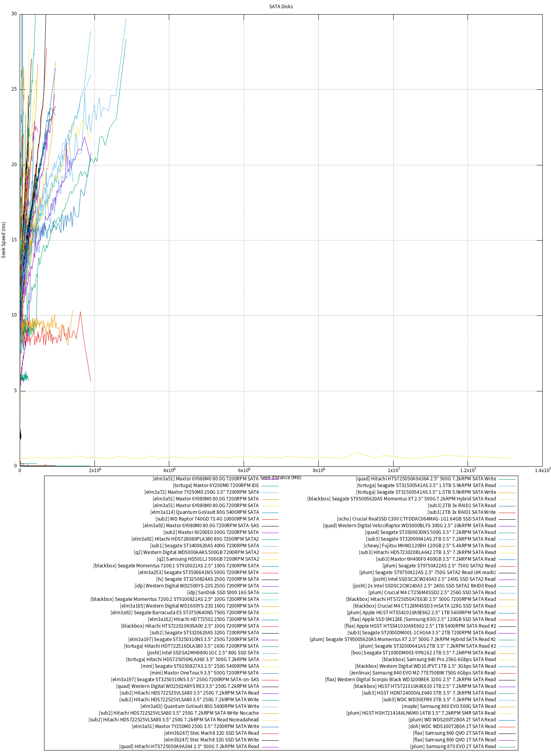Click the 1.4x10^7 x-axis tick label

click(545, 470)
